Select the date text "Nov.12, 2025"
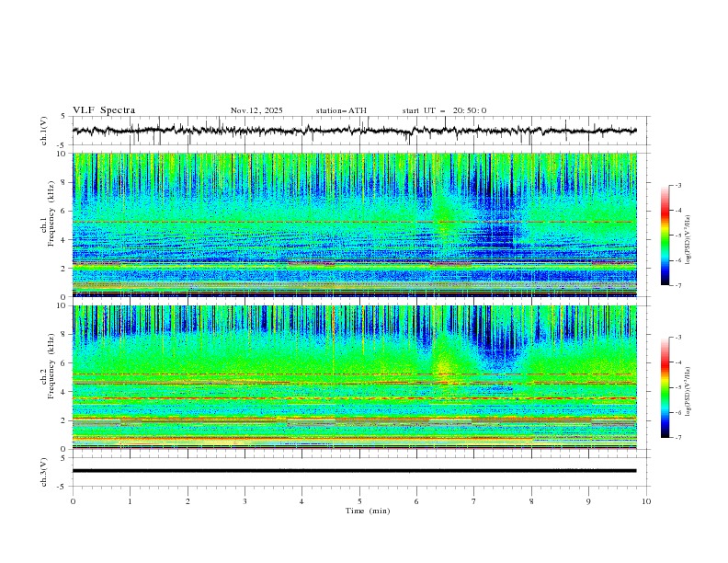Viewport: 728px width, 563px height. (x=256, y=110)
